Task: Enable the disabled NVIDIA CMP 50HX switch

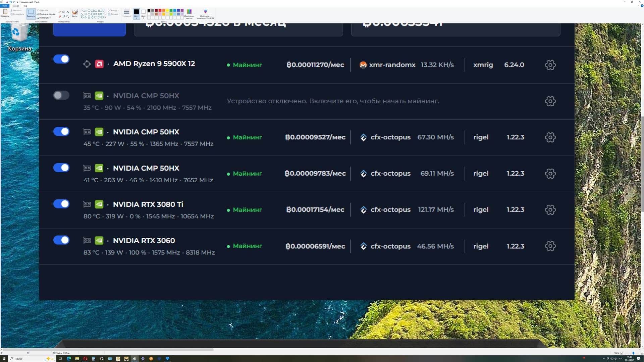Action: tap(61, 95)
